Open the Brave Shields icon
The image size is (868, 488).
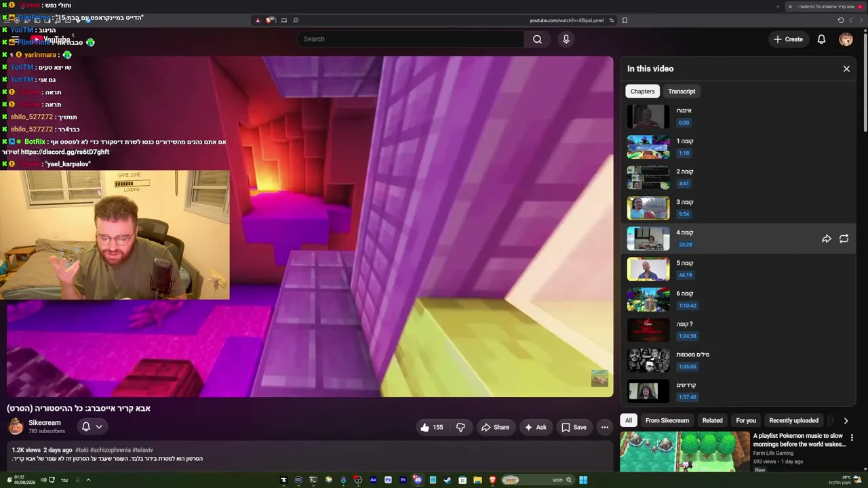coord(271,20)
